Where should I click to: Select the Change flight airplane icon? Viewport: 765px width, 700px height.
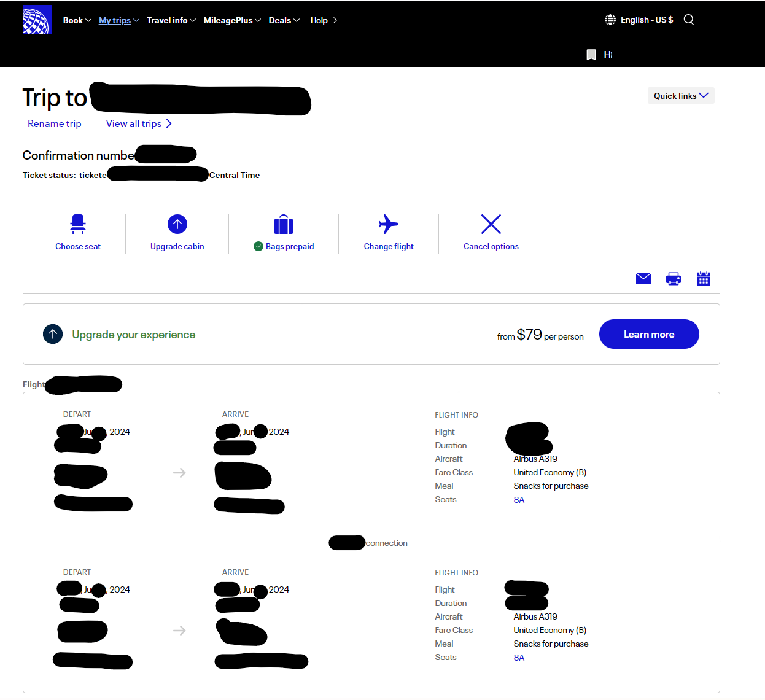(388, 224)
